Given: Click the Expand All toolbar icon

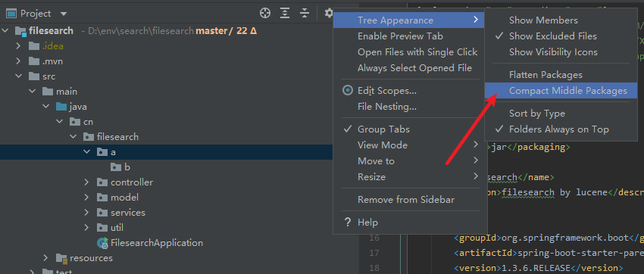Looking at the screenshot, I should [x=285, y=13].
